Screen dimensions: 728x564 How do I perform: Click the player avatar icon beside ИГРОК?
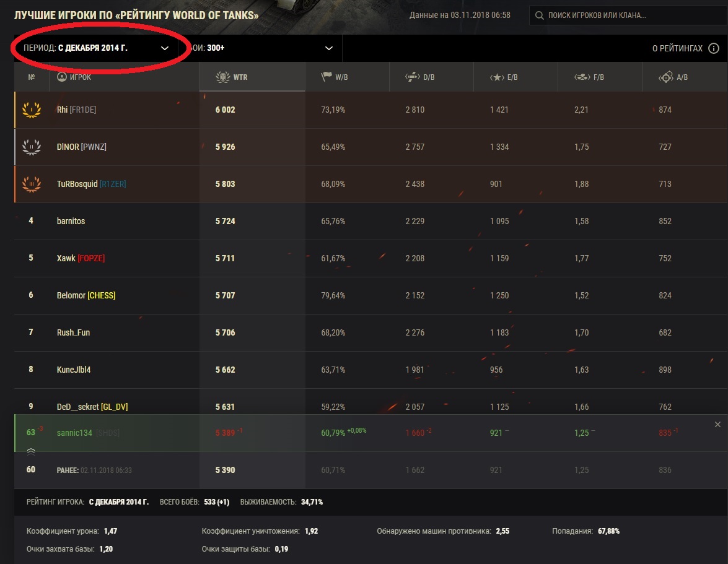[62, 77]
